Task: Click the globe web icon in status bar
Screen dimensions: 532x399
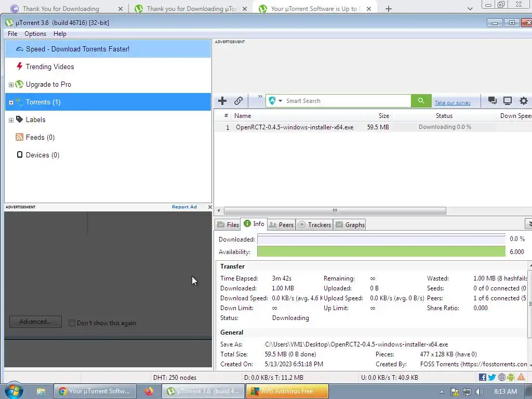Action: pyautogui.click(x=501, y=377)
